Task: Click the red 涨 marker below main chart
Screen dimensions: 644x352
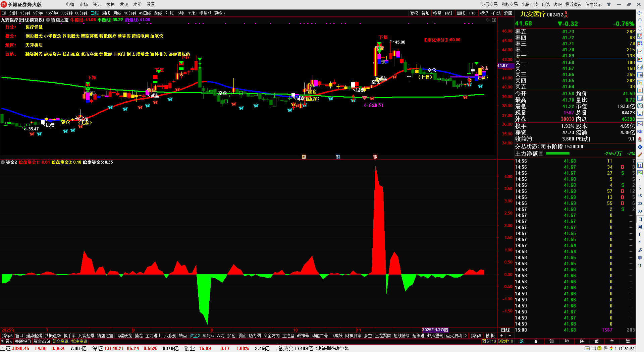Action: (375, 157)
